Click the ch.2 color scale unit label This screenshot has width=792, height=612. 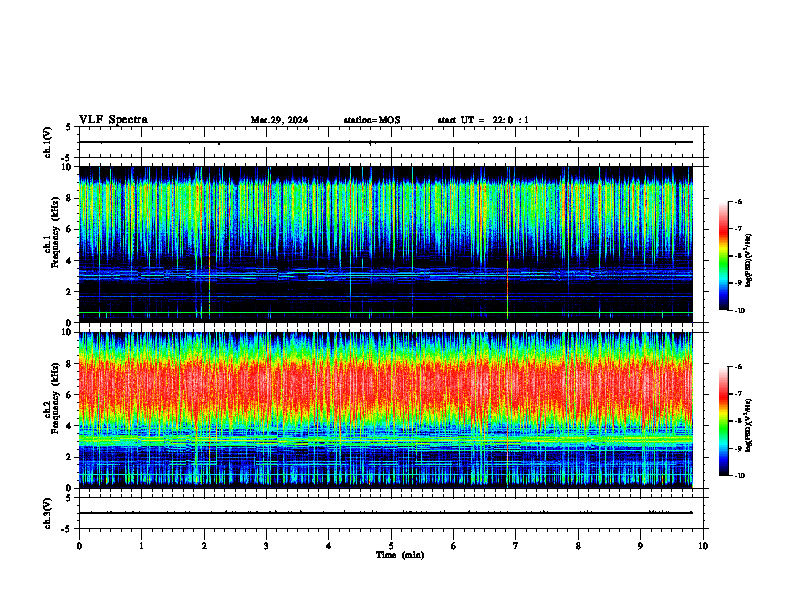point(749,425)
